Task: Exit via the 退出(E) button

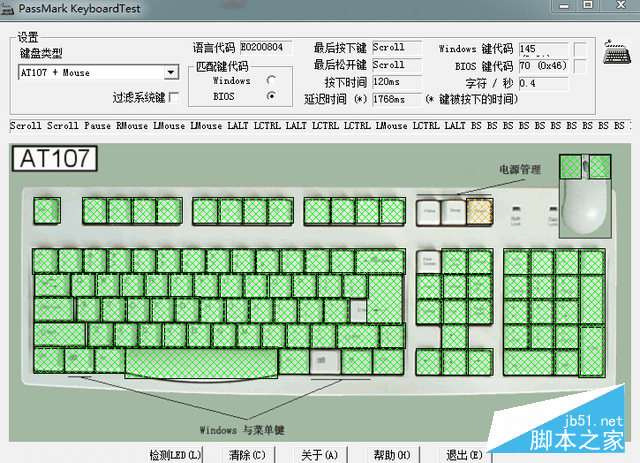Action: [x=464, y=455]
